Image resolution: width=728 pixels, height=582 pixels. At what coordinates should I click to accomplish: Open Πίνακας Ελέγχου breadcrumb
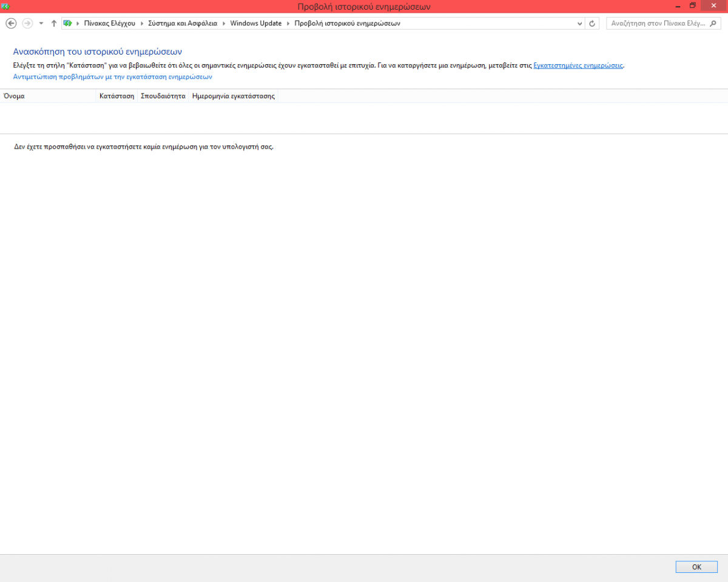109,24
